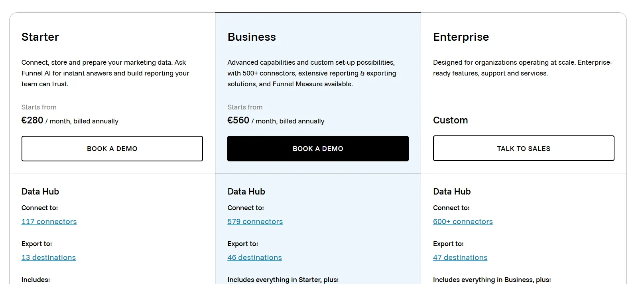Click the €560 price text

point(238,120)
